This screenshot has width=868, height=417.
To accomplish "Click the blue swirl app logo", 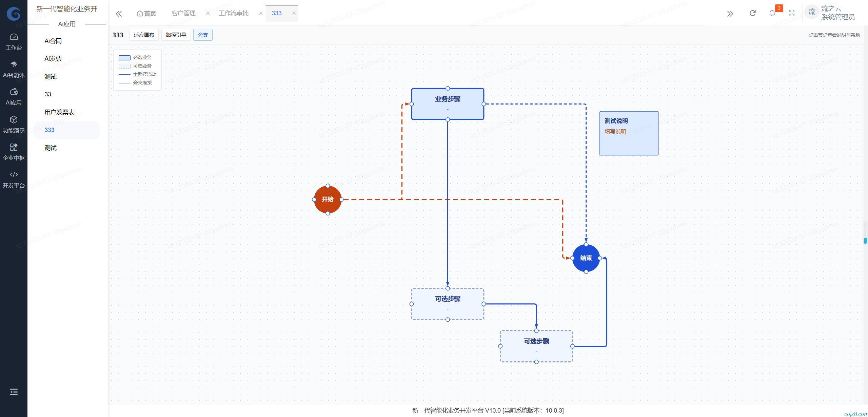I will [x=14, y=14].
